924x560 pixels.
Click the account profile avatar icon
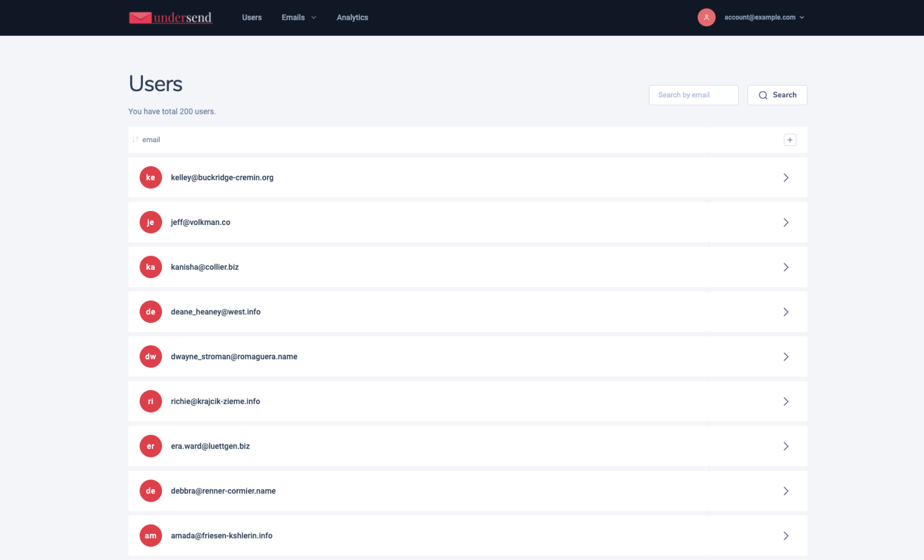pos(706,18)
